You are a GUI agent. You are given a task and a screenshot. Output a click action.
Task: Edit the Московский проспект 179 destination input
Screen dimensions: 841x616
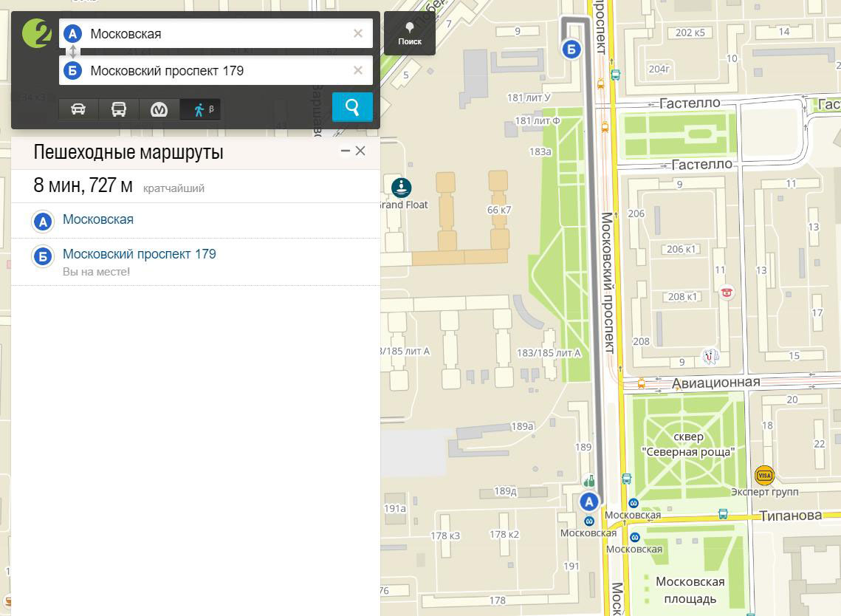click(214, 70)
